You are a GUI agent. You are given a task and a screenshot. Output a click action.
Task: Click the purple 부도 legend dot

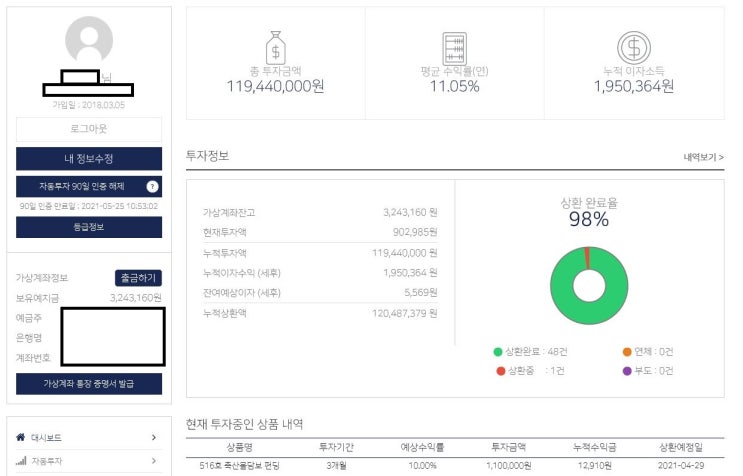[627, 371]
